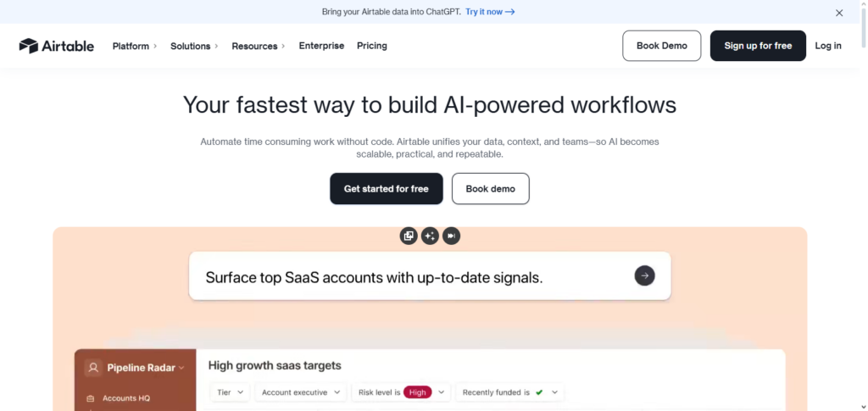
Task: Click the Get started for free button
Action: [x=386, y=189]
